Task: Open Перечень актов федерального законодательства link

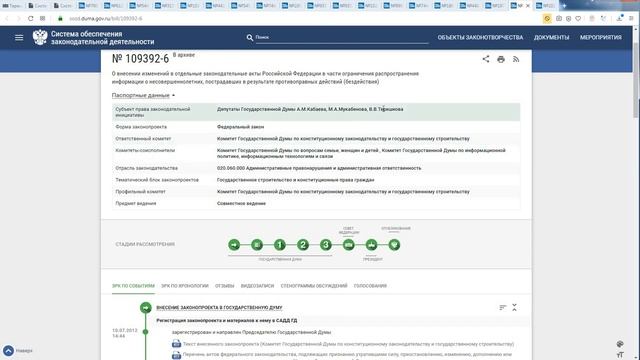Action: [347, 355]
